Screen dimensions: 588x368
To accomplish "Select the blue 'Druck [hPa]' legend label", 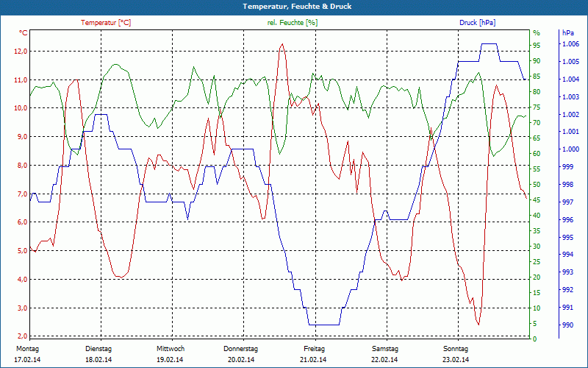I will pos(477,23).
